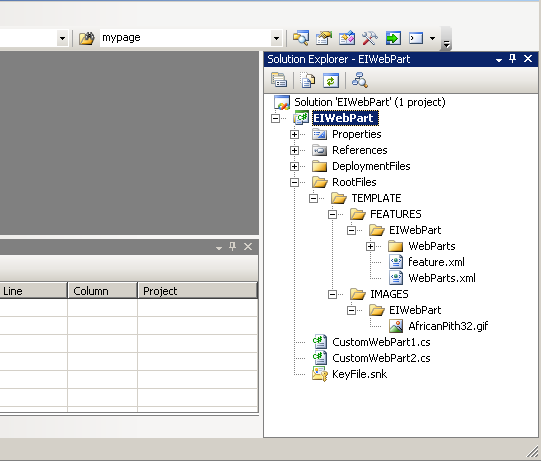Collapse the IMAGES folder
This screenshot has width=541, height=461.
[x=332, y=294]
